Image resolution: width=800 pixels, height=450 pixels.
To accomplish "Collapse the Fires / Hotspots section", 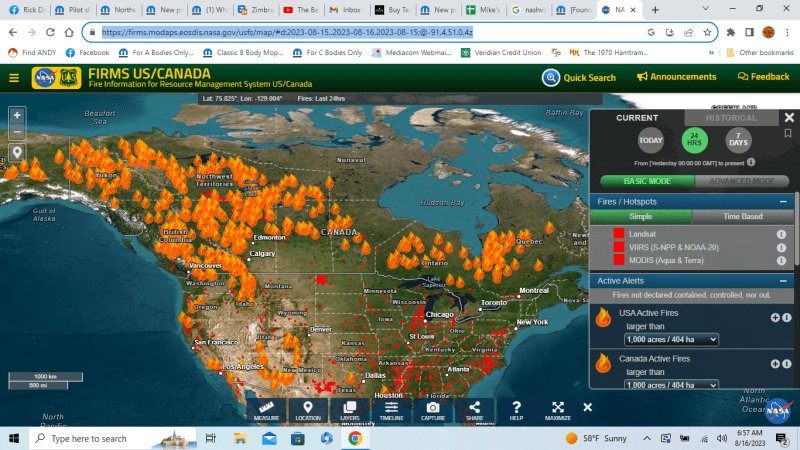I will tap(783, 202).
